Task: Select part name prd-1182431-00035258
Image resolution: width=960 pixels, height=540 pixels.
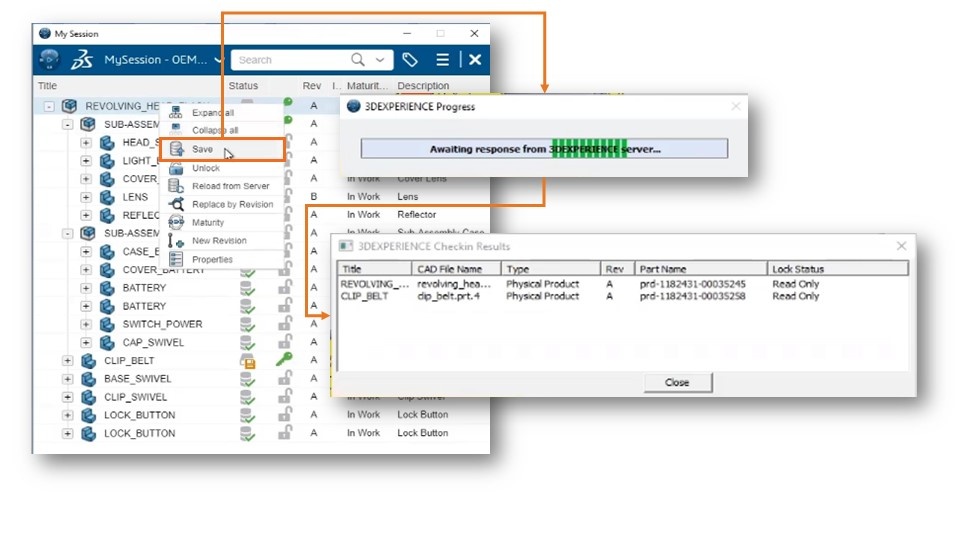Action: click(692, 296)
